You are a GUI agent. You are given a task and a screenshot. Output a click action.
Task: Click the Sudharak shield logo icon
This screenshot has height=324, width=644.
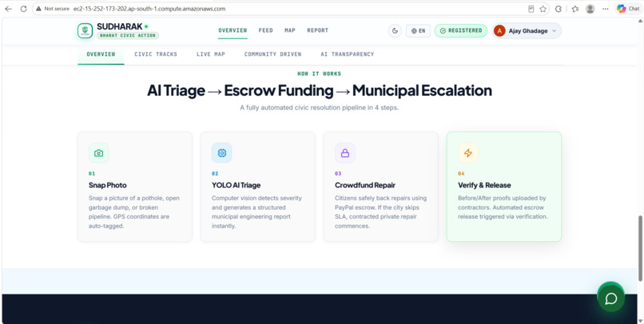[x=85, y=31]
